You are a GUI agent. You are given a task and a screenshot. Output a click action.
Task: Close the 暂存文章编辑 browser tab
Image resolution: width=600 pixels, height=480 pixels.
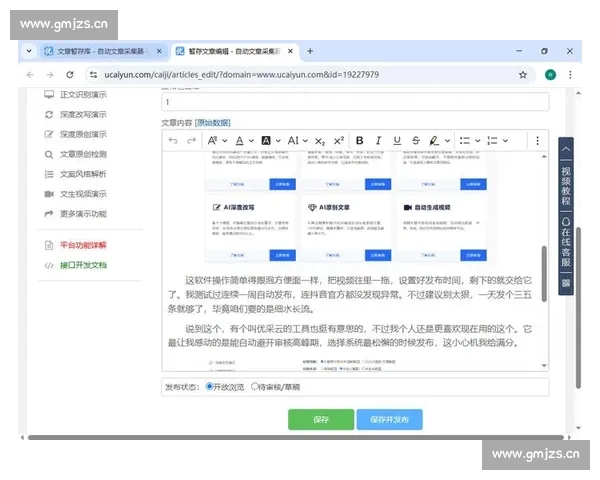[290, 51]
